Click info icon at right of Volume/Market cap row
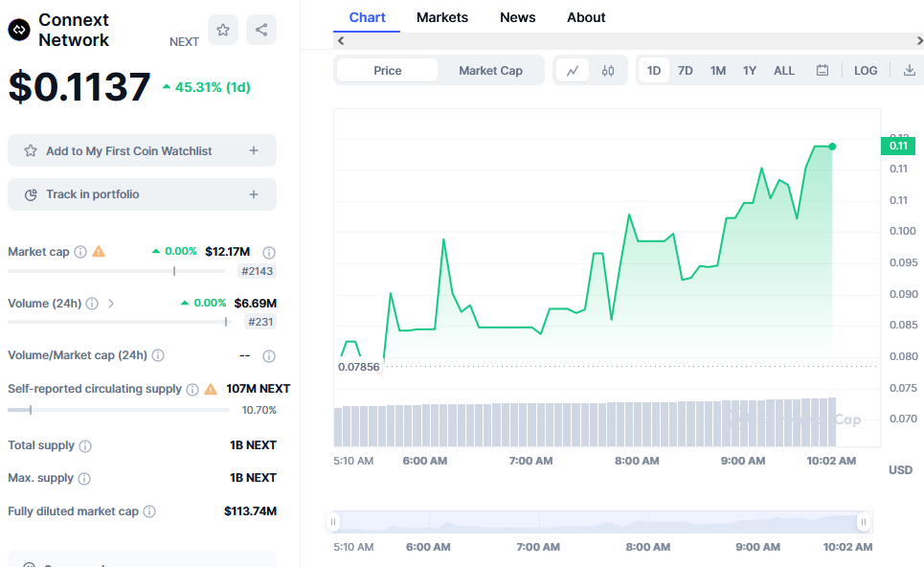The height and width of the screenshot is (567, 924). pos(269,356)
